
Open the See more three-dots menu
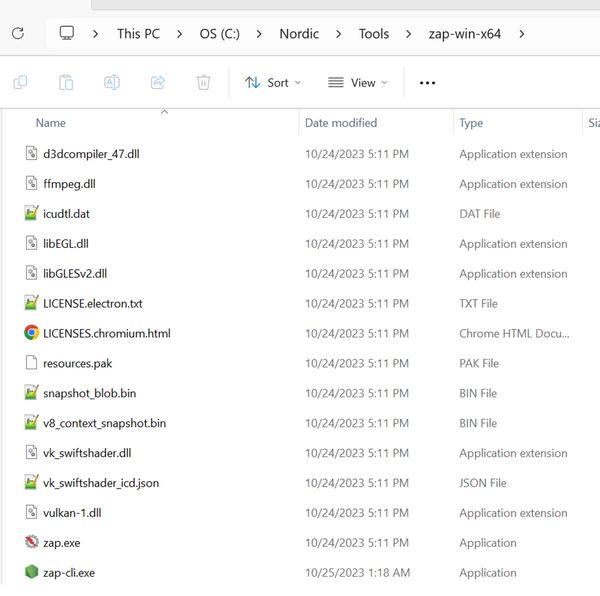pyautogui.click(x=428, y=83)
